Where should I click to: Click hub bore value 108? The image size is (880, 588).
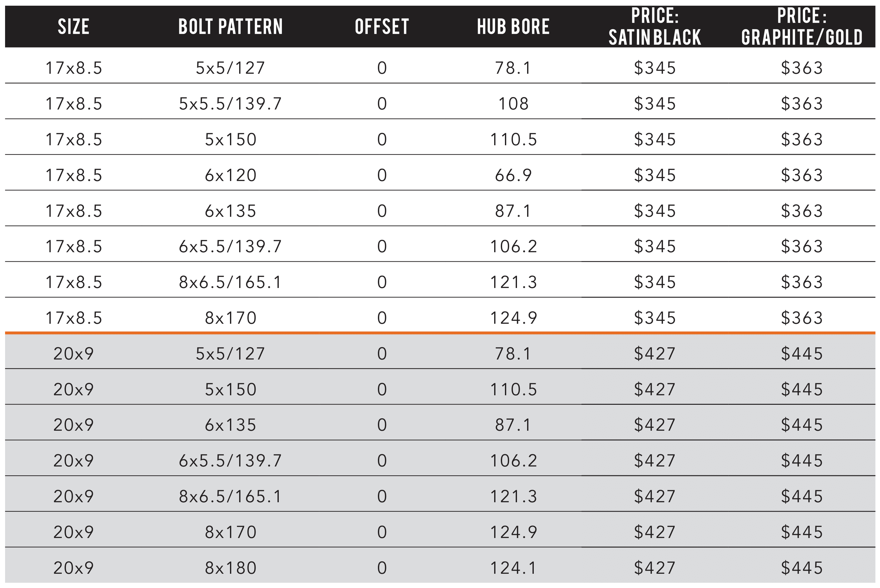tap(513, 104)
